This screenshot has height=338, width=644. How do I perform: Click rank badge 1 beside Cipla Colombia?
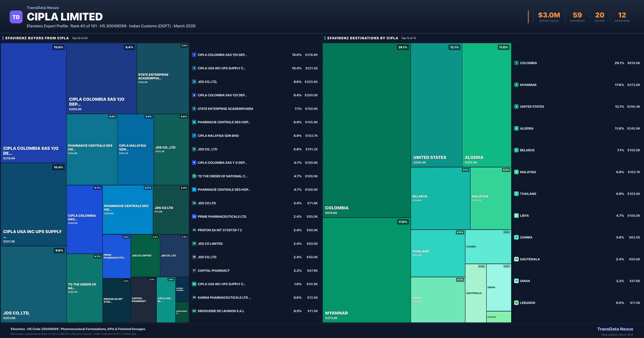tap(194, 55)
